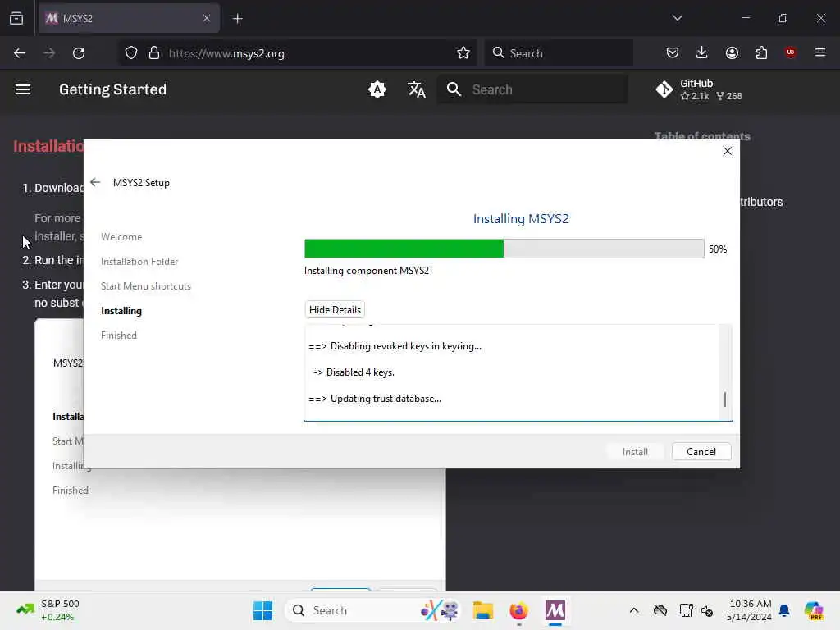Viewport: 840px width, 630px height.
Task: Close the MSYS2 browser tab
Action: (206, 18)
